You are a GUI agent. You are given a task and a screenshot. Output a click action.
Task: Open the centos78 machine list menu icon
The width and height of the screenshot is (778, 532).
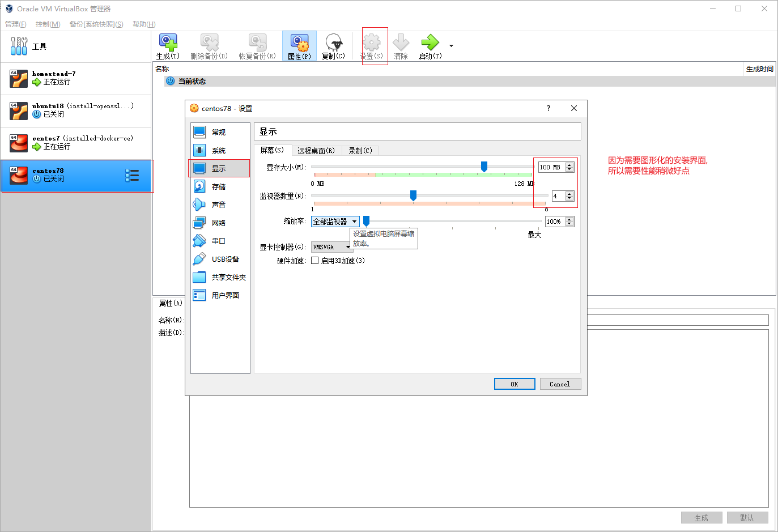click(132, 176)
